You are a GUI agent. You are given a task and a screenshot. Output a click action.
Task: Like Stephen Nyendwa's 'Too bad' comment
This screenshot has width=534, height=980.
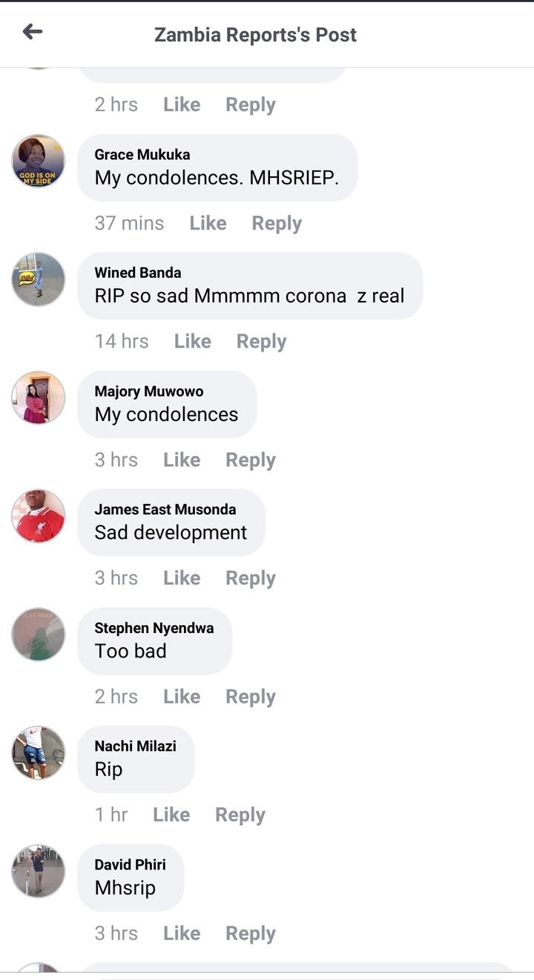tap(182, 696)
